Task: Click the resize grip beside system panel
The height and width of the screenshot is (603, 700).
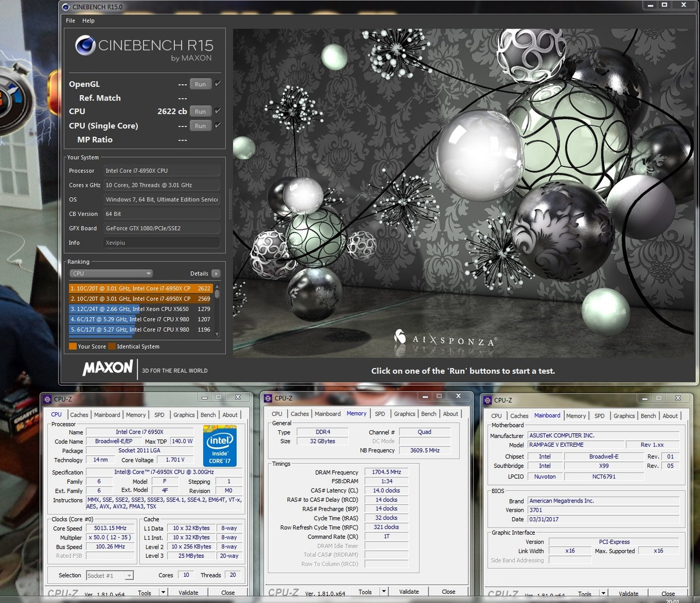Action: tap(230, 203)
